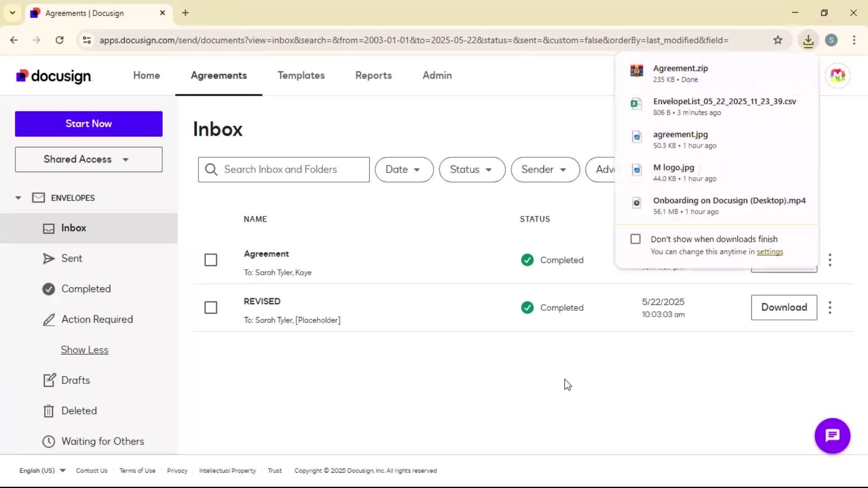
Task: Click the search magnifier icon
Action: (x=211, y=169)
